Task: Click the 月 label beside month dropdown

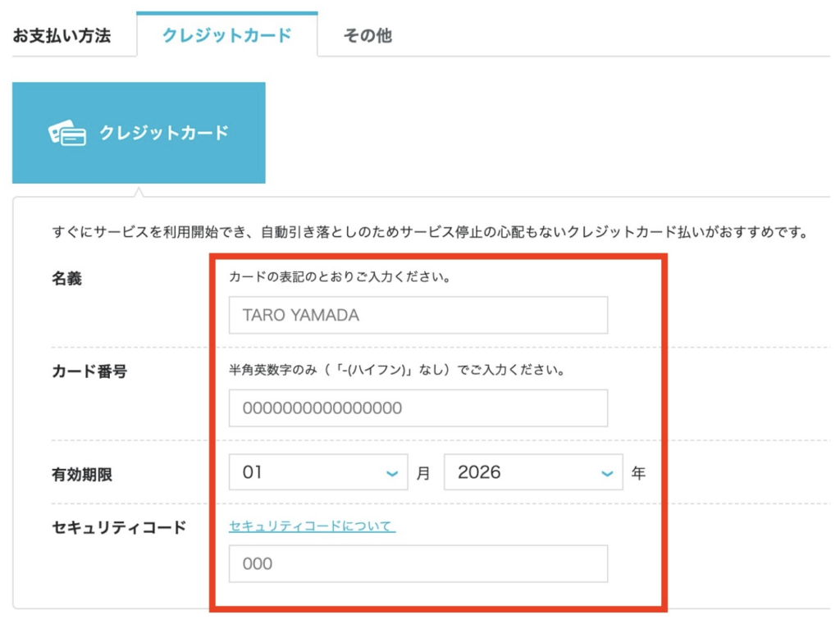Action: pyautogui.click(x=423, y=473)
